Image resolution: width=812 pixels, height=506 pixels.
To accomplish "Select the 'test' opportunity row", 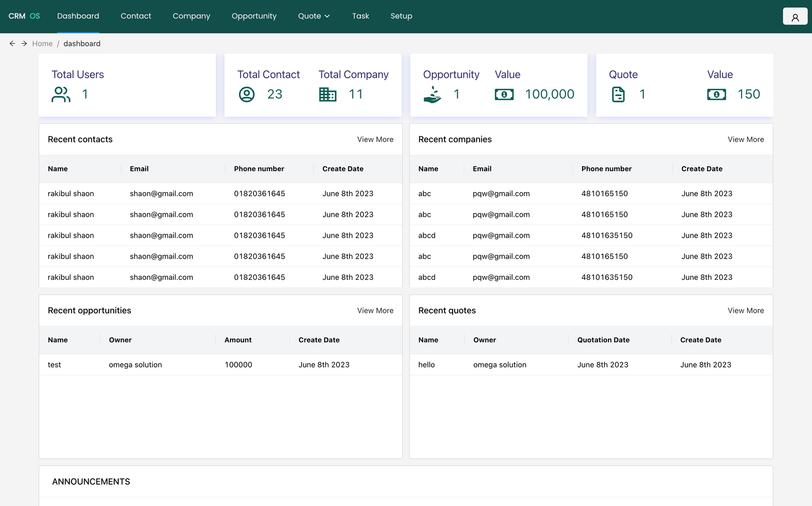I will coord(220,365).
